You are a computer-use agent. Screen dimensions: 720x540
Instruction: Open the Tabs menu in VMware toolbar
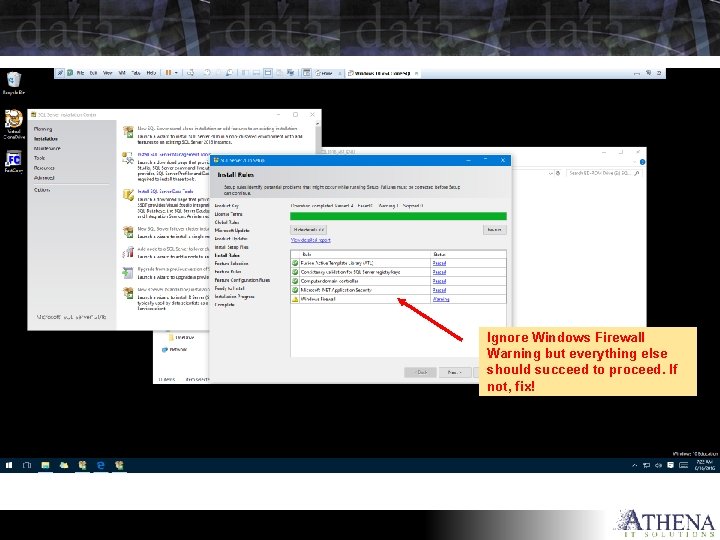[x=136, y=73]
